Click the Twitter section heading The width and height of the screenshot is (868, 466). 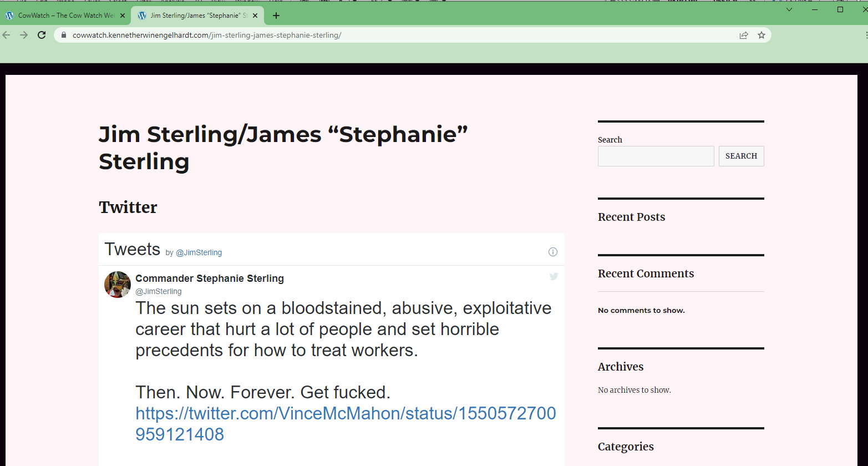[128, 207]
